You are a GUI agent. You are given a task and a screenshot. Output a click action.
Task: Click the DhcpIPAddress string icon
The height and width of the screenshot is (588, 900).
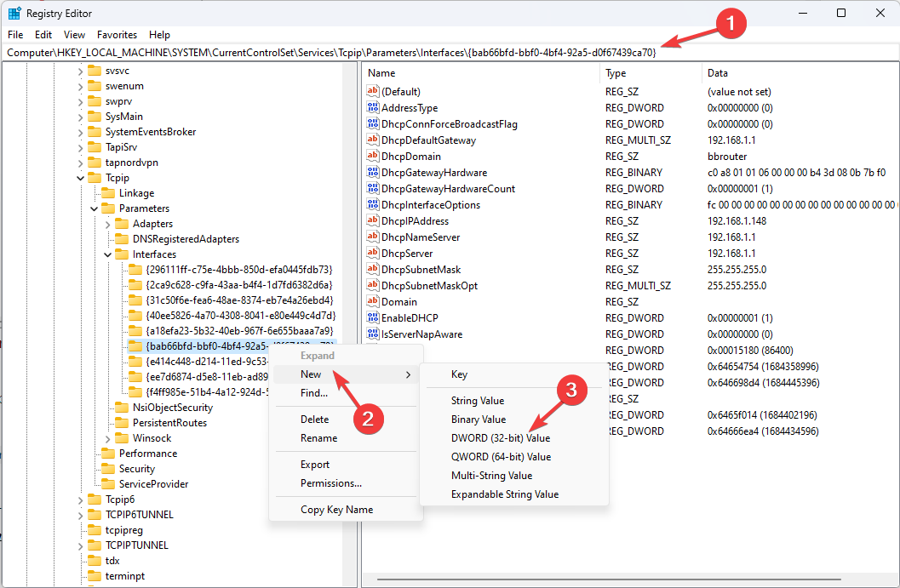(x=372, y=220)
